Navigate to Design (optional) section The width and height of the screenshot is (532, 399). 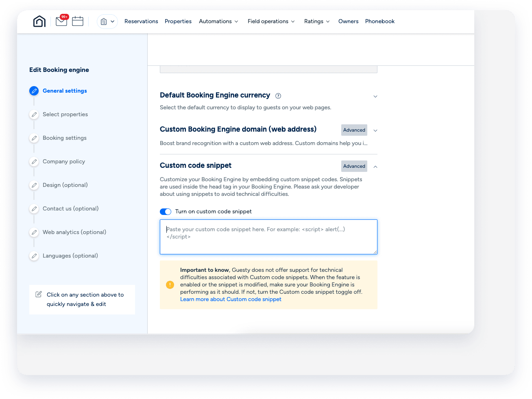tap(65, 185)
